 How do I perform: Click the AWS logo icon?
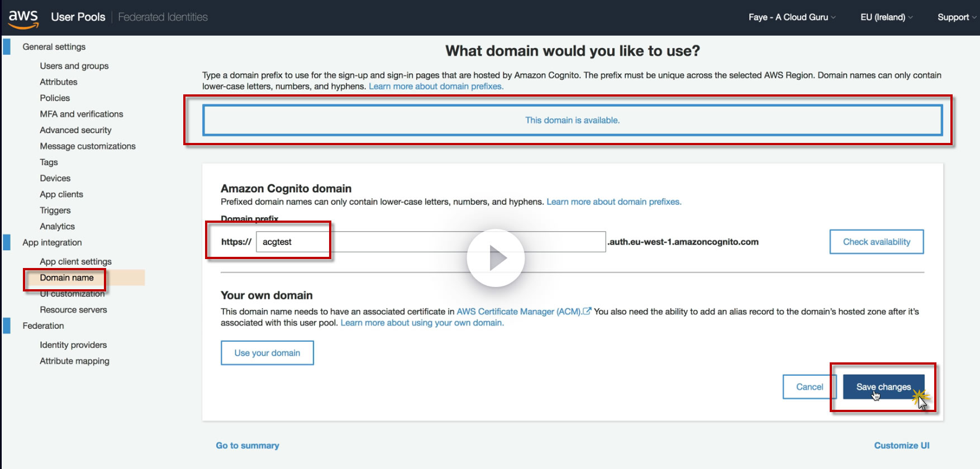[x=23, y=18]
